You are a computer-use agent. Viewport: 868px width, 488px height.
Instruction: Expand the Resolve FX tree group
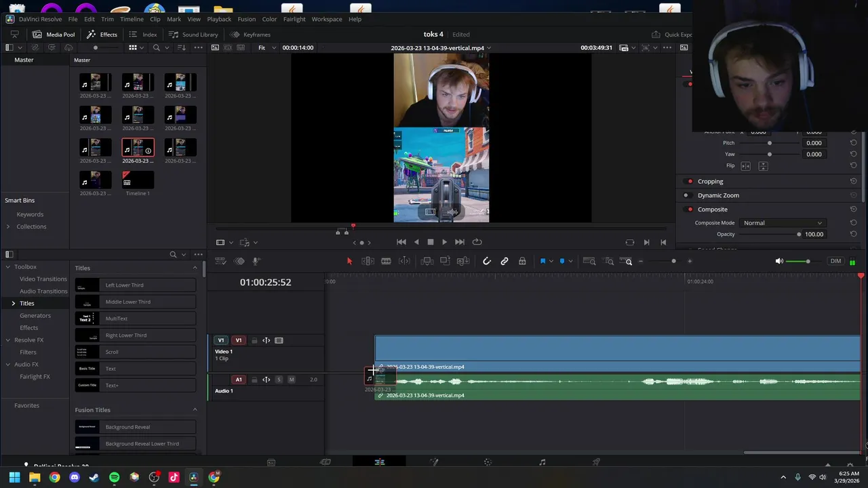click(x=7, y=340)
